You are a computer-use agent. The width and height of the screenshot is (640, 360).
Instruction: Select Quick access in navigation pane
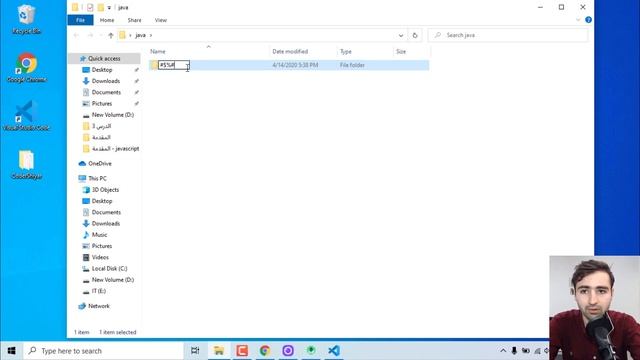(x=104, y=59)
